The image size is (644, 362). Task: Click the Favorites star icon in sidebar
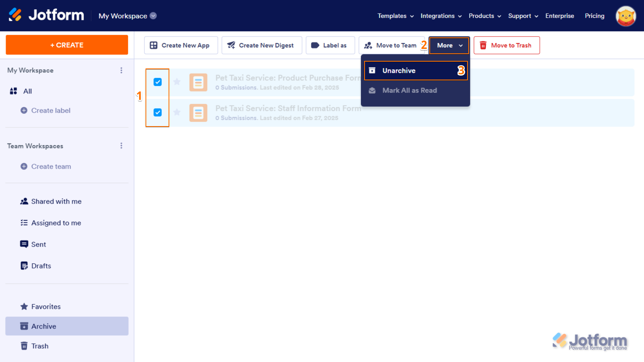(x=24, y=306)
